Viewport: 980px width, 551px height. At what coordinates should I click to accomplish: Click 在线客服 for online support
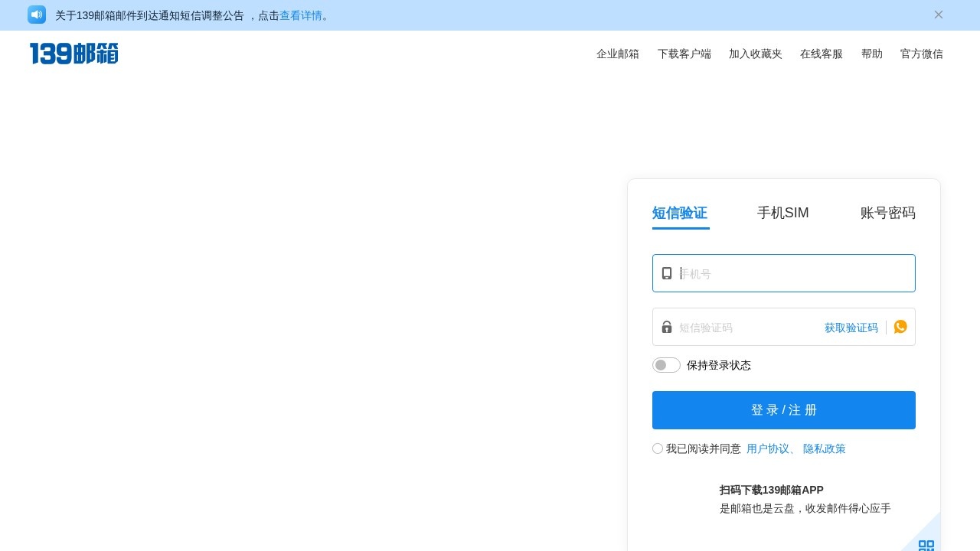tap(822, 54)
